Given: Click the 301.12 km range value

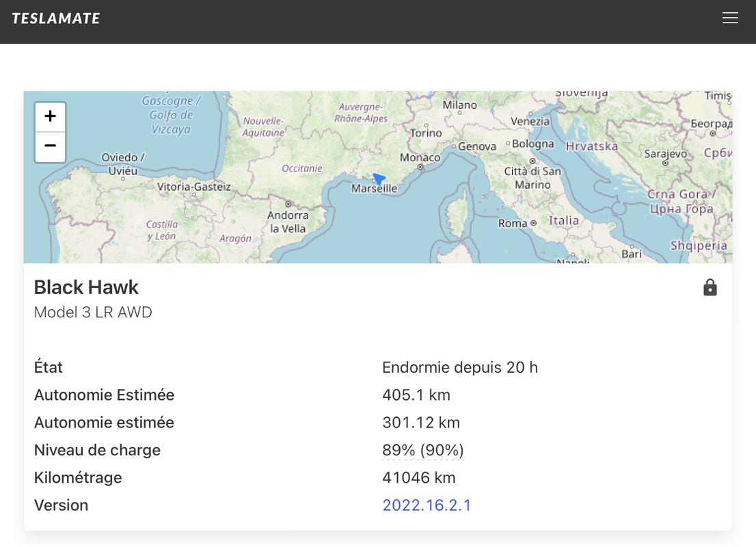Looking at the screenshot, I should [421, 423].
